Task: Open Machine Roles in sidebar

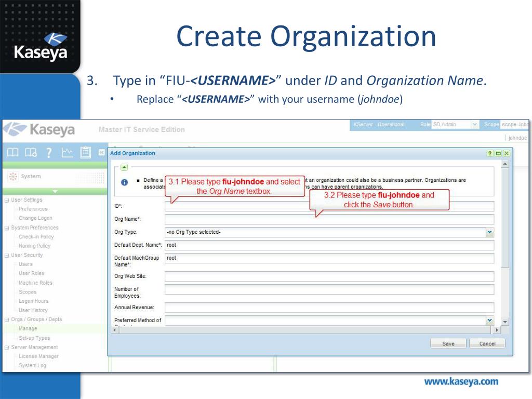Action: (35, 283)
